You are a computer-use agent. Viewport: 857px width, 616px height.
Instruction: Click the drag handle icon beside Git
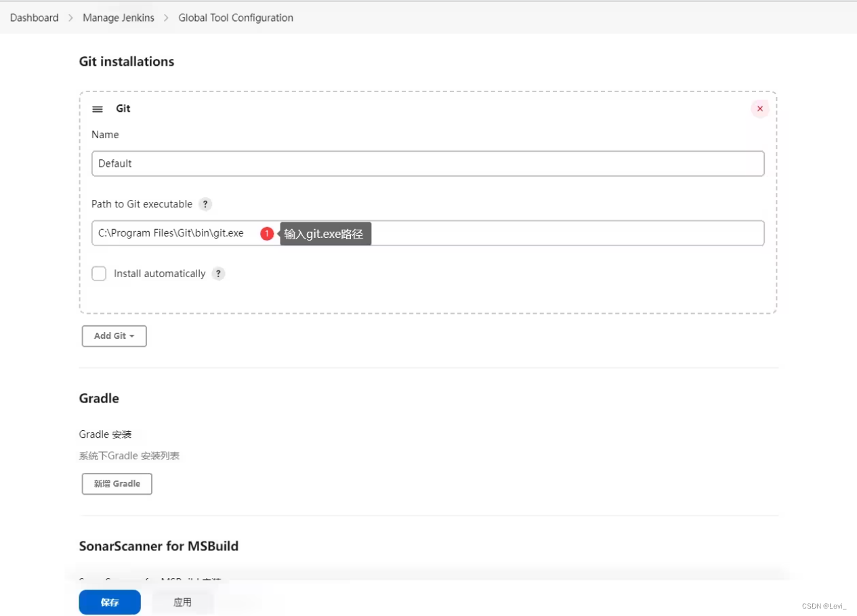point(97,108)
